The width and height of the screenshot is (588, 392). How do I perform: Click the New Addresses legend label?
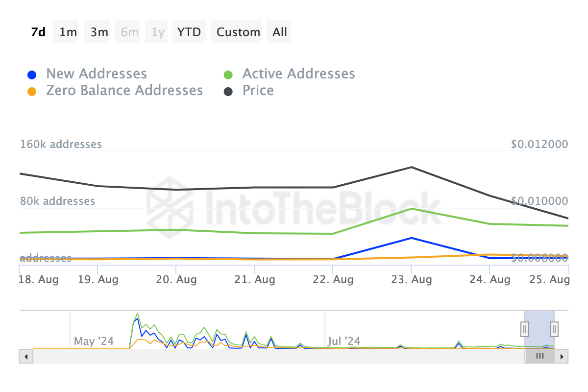(97, 74)
